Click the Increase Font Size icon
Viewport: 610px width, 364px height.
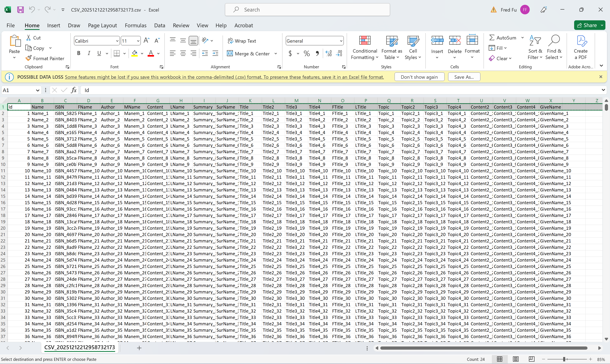pyautogui.click(x=146, y=40)
